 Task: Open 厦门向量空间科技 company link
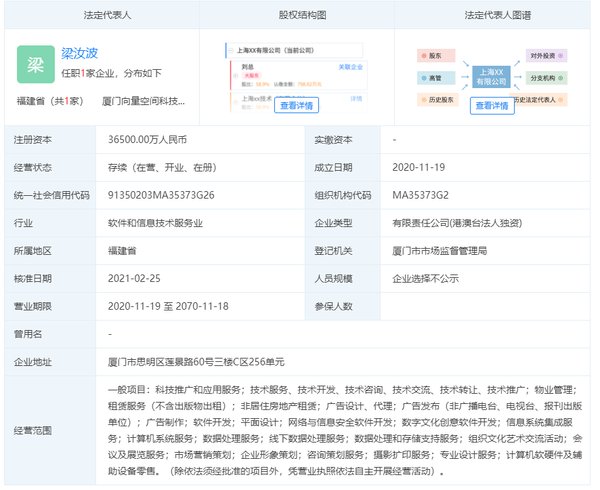click(x=143, y=101)
